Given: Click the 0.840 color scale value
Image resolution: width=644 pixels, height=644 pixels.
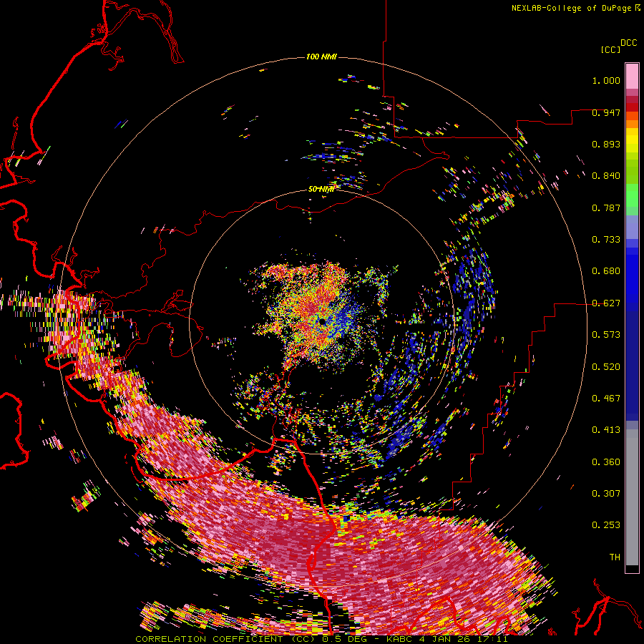Looking at the screenshot, I should click(606, 176).
